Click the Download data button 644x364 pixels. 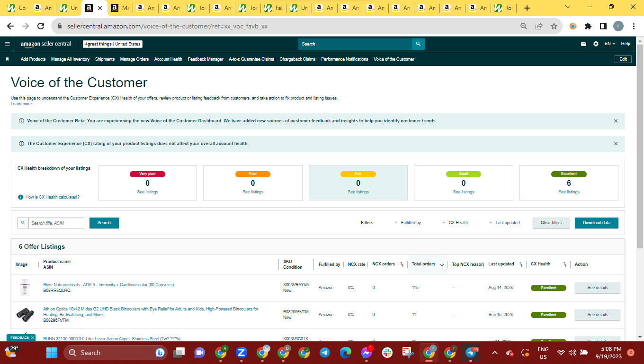[597, 223]
